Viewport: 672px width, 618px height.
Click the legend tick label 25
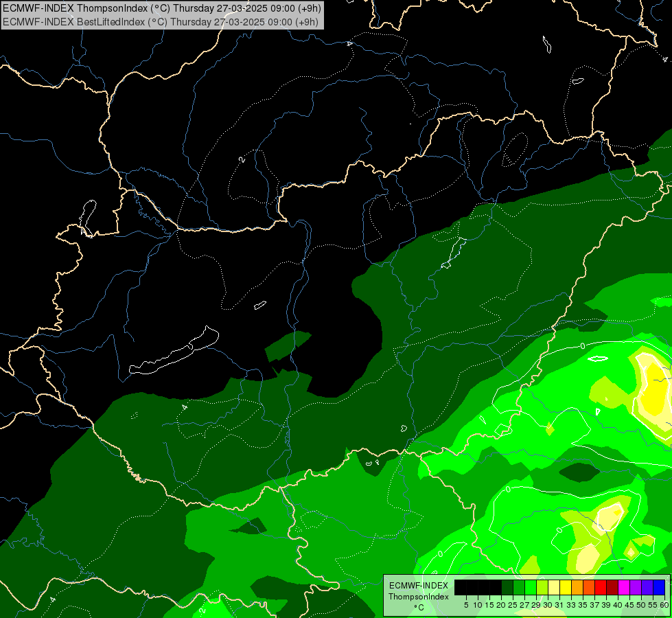[513, 605]
